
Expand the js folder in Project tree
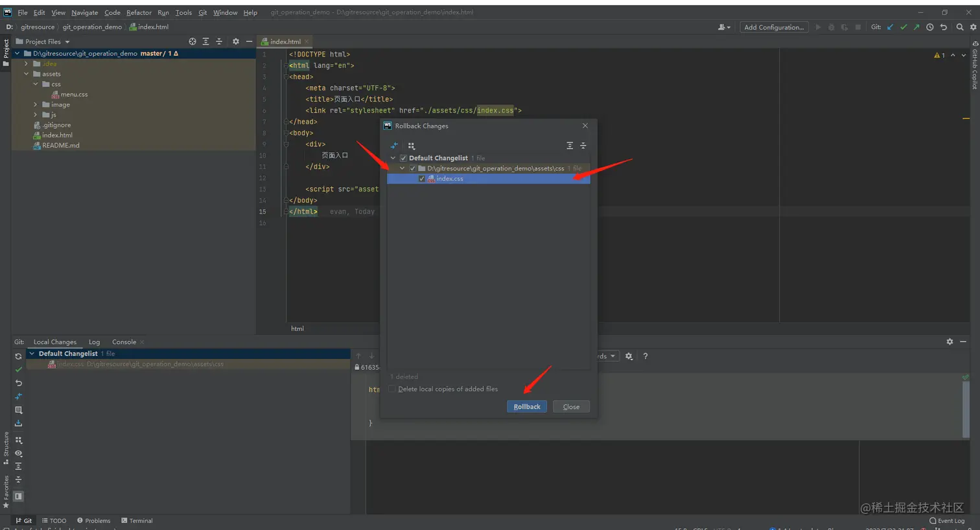pos(36,115)
